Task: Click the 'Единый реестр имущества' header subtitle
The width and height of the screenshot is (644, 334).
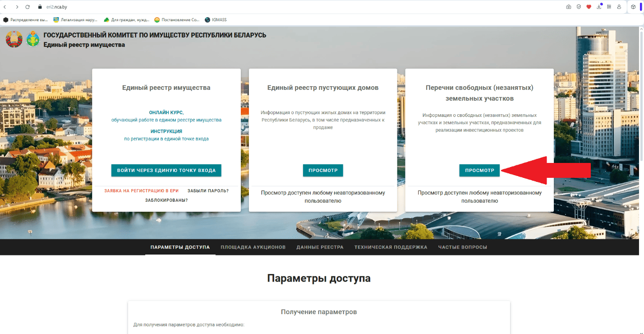Action: (x=84, y=45)
